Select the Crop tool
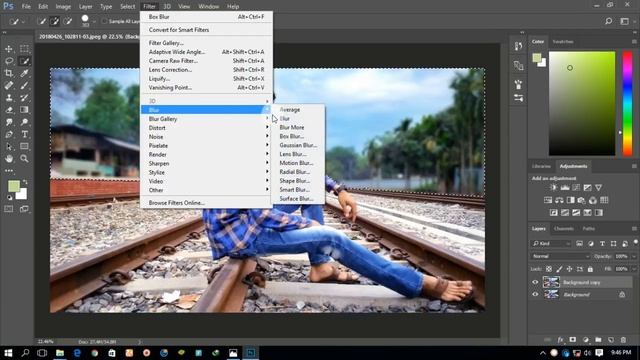This screenshot has width=640, height=360. click(9, 73)
